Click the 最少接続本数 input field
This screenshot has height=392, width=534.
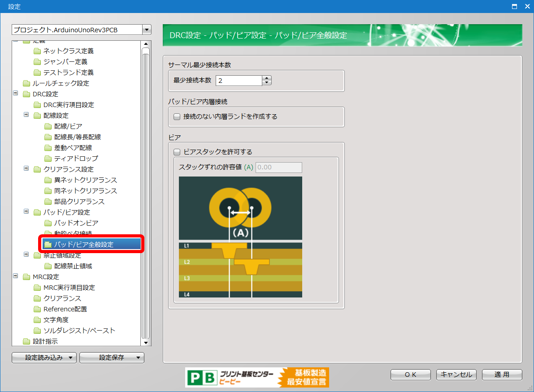coord(239,81)
